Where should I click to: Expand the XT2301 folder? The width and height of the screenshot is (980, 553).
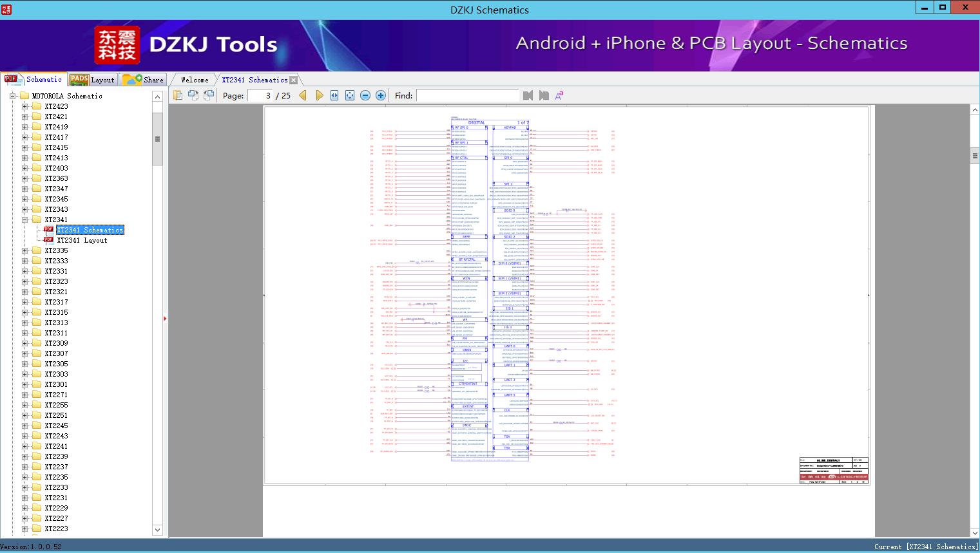(x=24, y=384)
